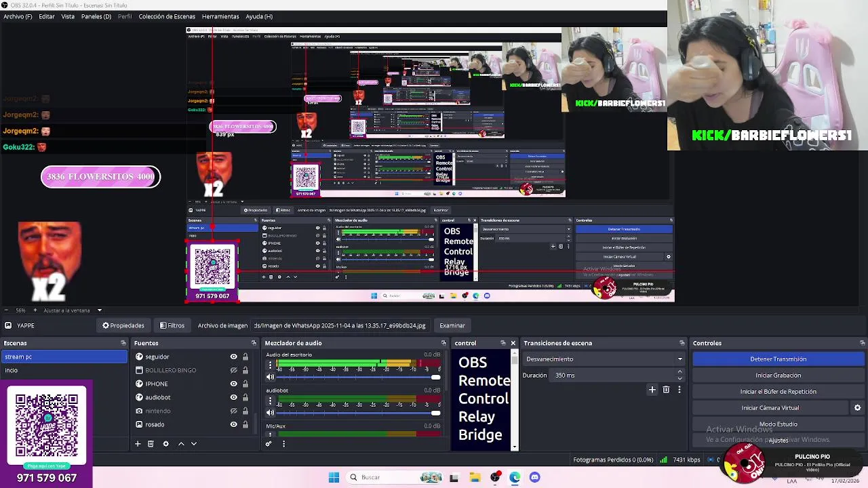Add a new source with the plus icon
This screenshot has width=868, height=488.
[x=138, y=444]
